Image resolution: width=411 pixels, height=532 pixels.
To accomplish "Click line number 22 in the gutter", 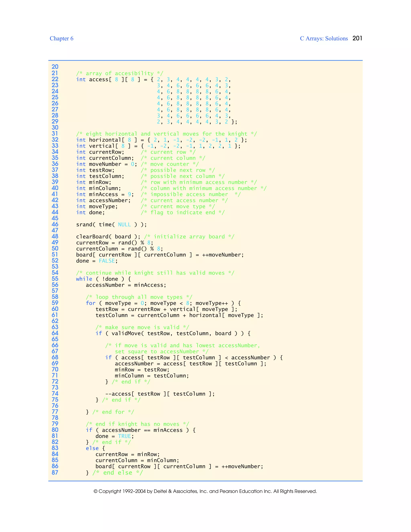I will pos(55,79).
